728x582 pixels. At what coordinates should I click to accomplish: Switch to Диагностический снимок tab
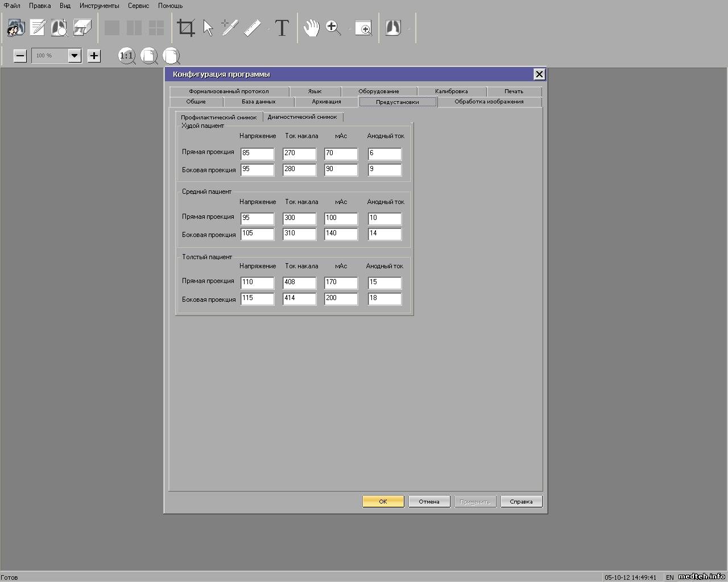(302, 117)
